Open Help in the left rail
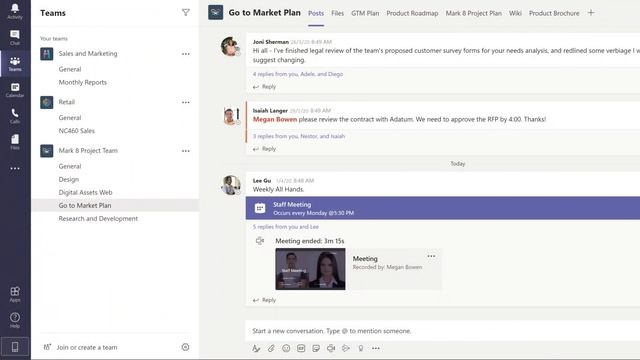Viewport: 640px width, 360px height. (x=15, y=320)
